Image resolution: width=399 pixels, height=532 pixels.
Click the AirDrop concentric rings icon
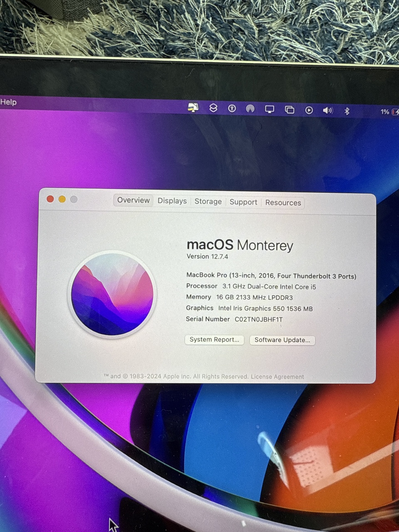coord(250,109)
